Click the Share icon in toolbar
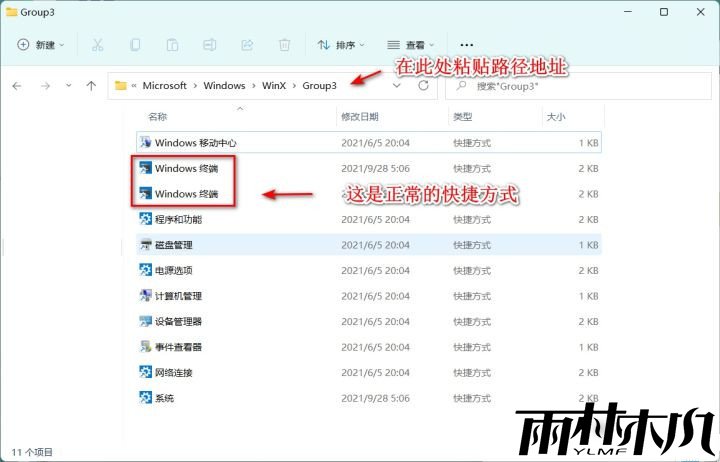720x462 pixels. pos(247,45)
